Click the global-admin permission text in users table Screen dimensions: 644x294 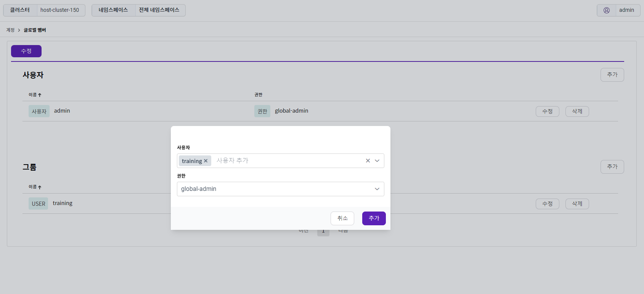click(x=291, y=111)
